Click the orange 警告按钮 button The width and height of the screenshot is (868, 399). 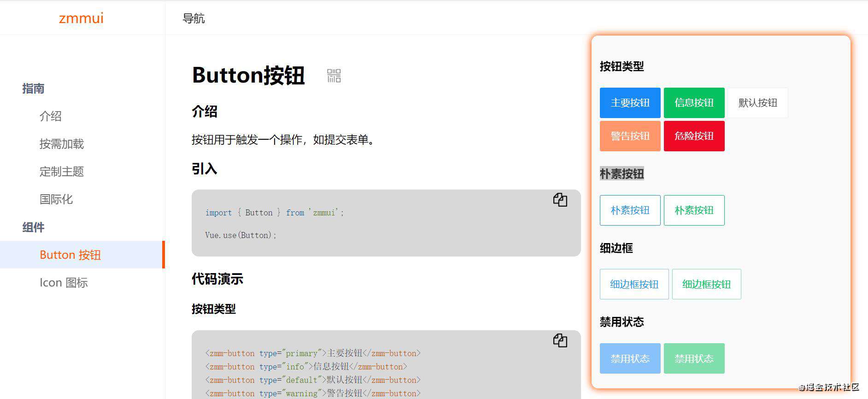tap(630, 136)
